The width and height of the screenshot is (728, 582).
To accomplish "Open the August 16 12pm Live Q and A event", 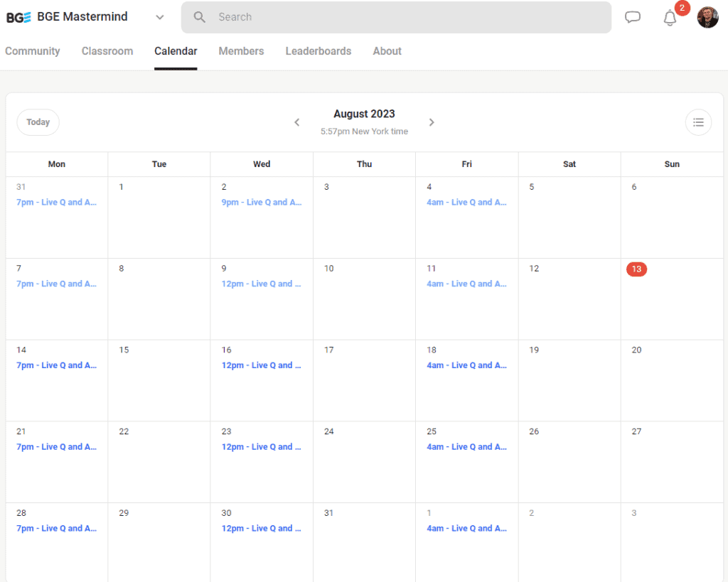I will click(x=262, y=365).
